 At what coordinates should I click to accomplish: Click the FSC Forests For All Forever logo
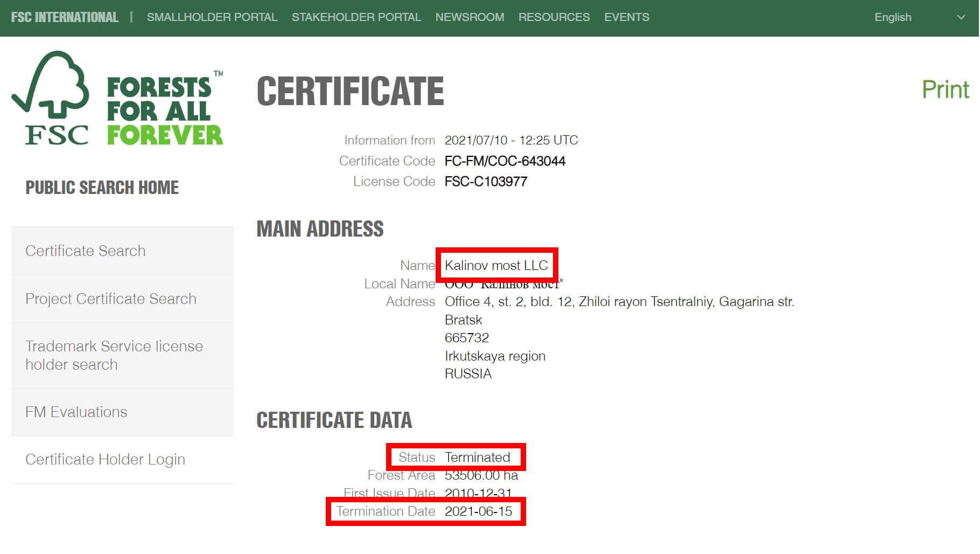tap(117, 98)
